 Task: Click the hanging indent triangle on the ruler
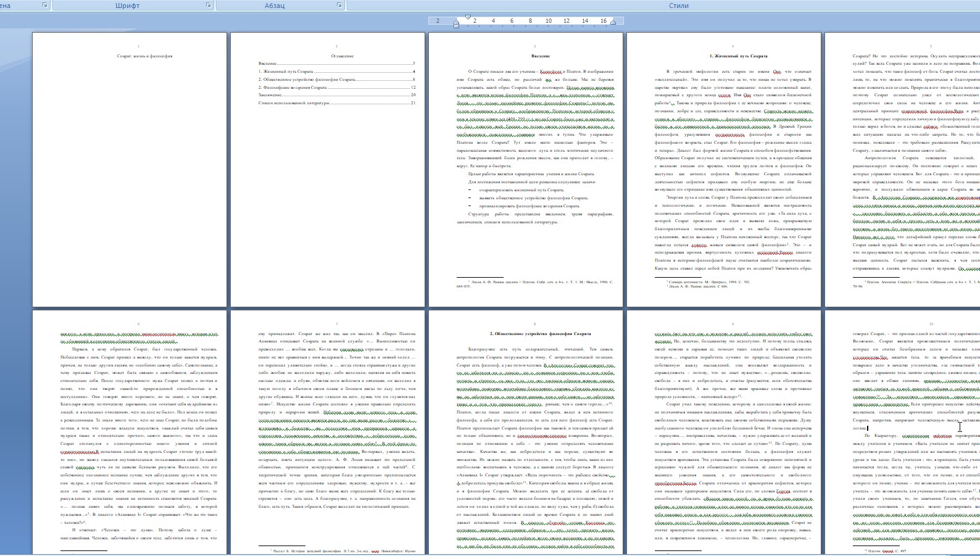pos(456,22)
